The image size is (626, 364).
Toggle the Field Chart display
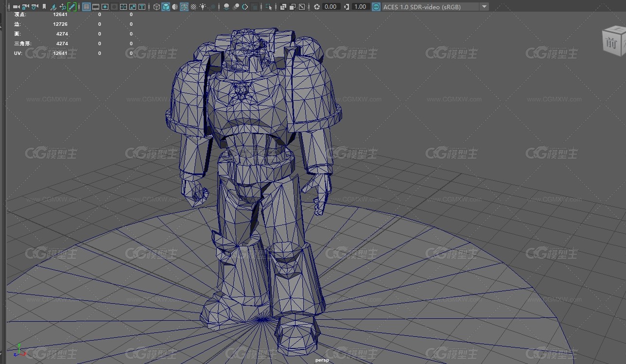[123, 7]
